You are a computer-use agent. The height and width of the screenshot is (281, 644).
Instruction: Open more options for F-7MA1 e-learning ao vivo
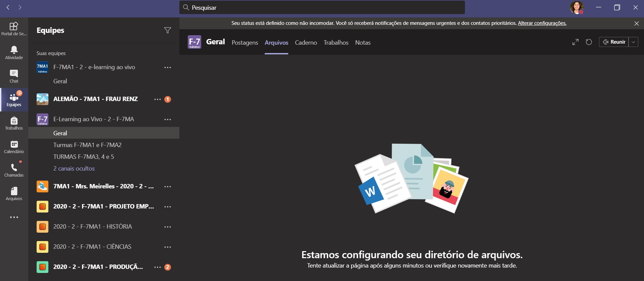click(168, 67)
